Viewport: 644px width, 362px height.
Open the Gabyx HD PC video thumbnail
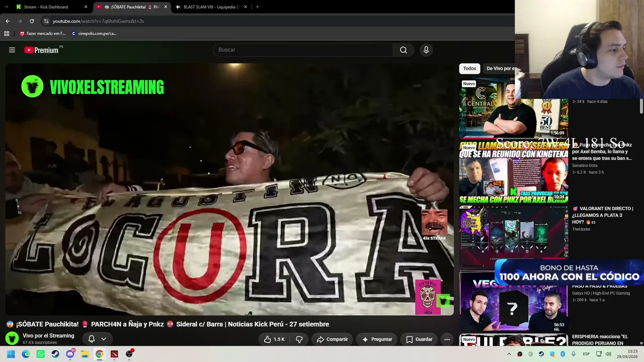tap(514, 301)
